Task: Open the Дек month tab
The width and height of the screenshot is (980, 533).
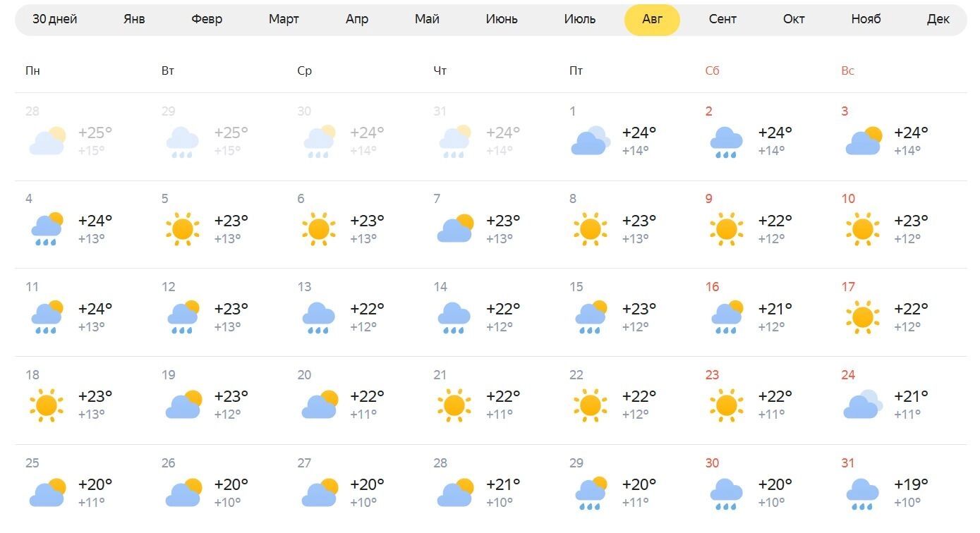Action: [x=938, y=19]
